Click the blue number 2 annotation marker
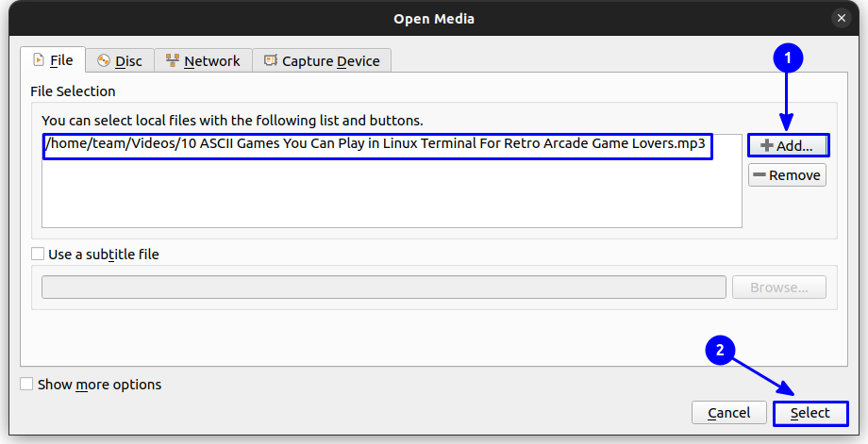This screenshot has height=444, width=868. coord(721,350)
